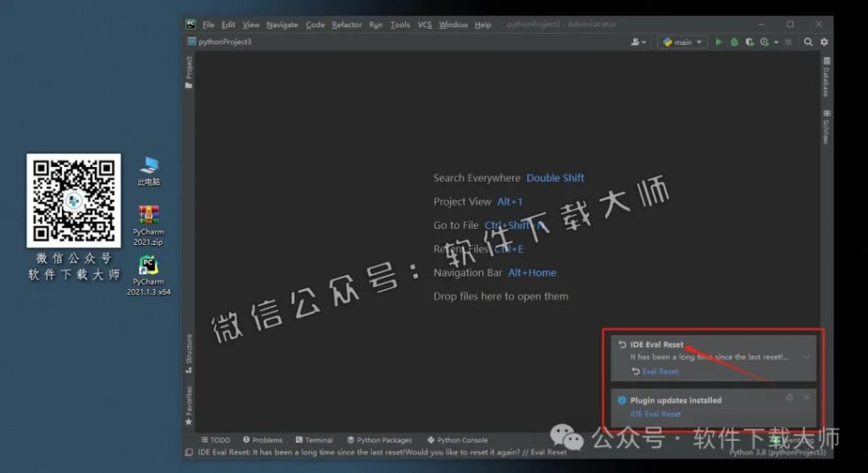Click the Eval Reset link in notification
The width and height of the screenshot is (868, 473).
coord(659,371)
